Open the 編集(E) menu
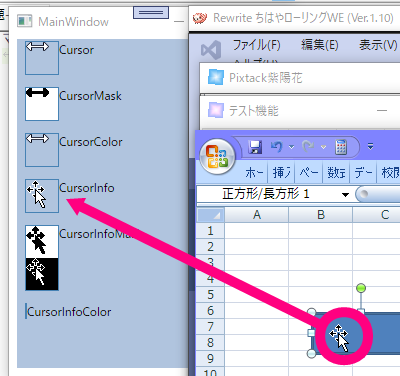Screen dimensions: 400x376 (320, 45)
